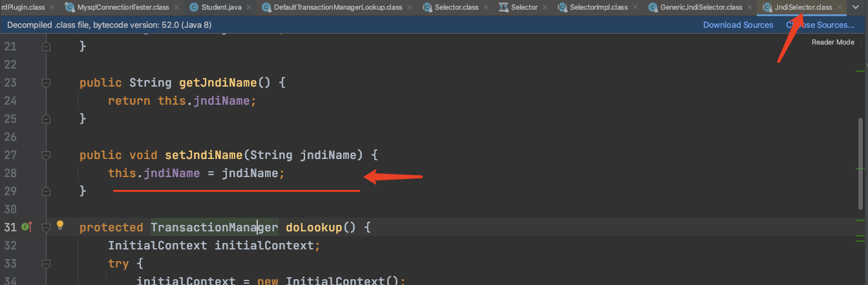The height and width of the screenshot is (285, 868).
Task: Collapse the getJndiName method at line 23
Action: pyautogui.click(x=46, y=83)
